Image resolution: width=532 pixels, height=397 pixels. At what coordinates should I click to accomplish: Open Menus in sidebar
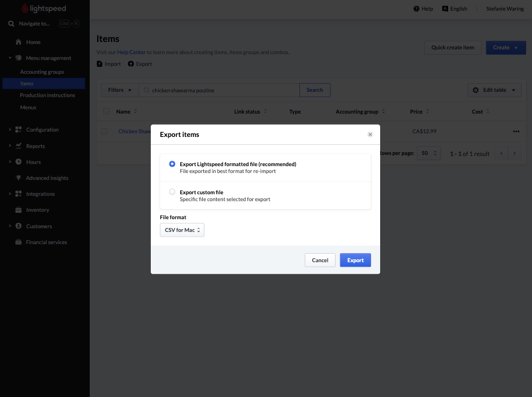coord(28,107)
